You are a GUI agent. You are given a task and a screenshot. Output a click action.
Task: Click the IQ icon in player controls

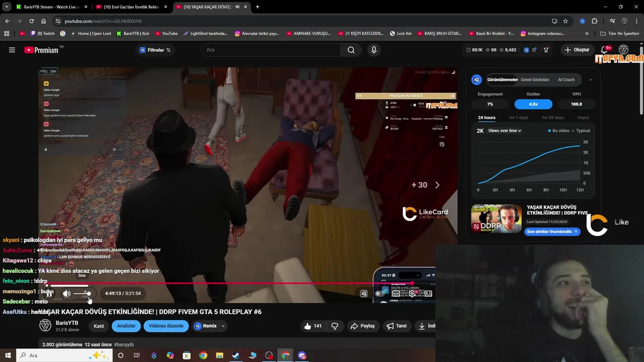(364, 294)
